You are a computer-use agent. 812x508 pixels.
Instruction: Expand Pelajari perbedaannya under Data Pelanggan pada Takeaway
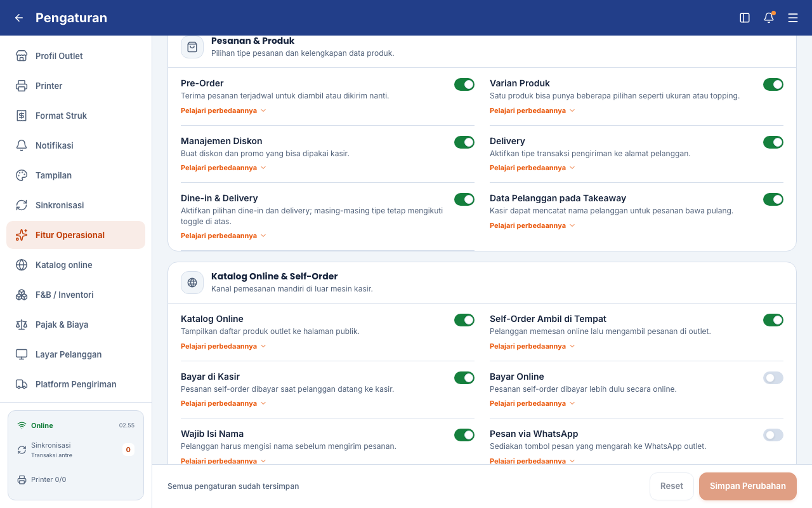click(x=532, y=225)
